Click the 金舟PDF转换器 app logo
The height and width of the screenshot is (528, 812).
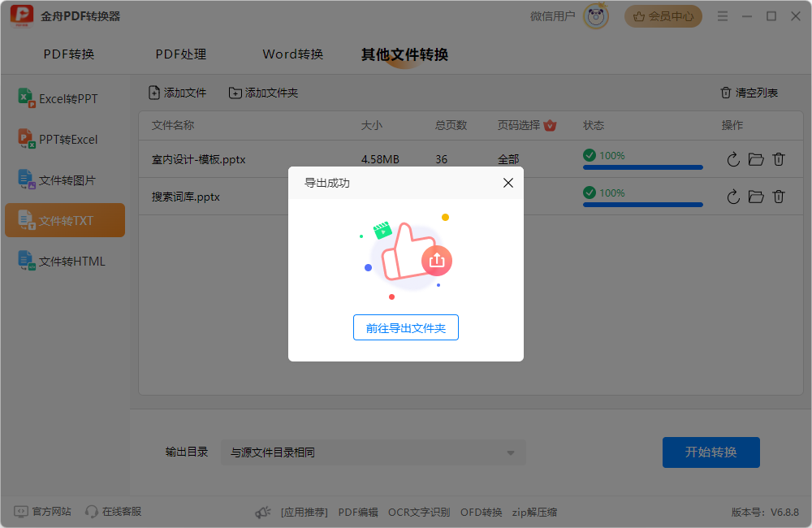22,16
